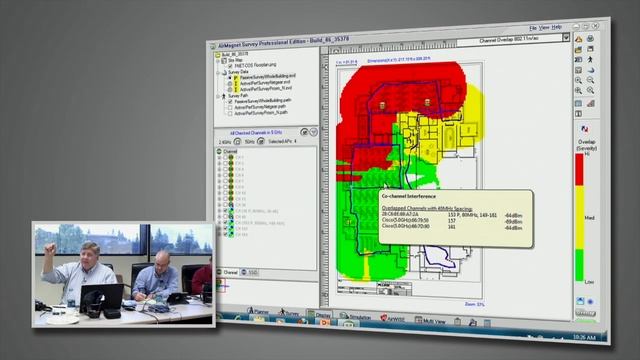Check ActiveIPerfSurveyNetgear.path checkbox
The width and height of the screenshot is (640, 360).
tap(230, 108)
